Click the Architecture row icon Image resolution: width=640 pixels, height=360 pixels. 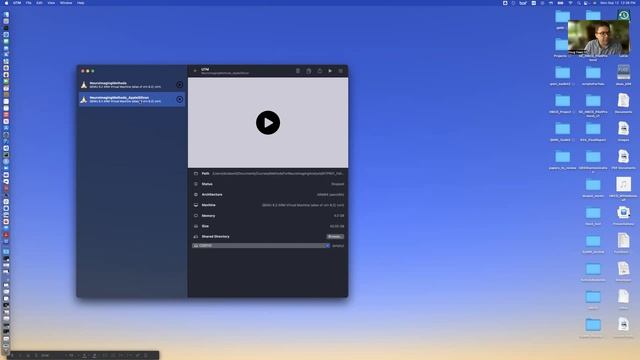196,195
